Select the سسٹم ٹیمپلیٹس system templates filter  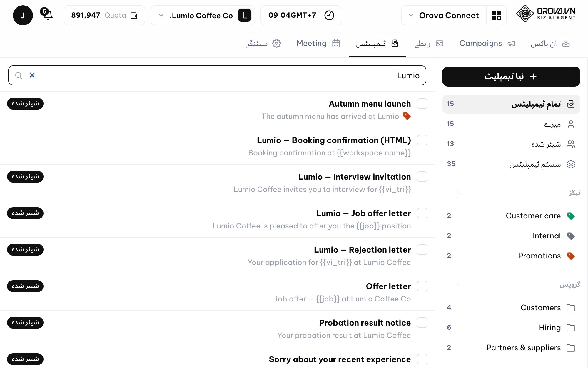(511, 164)
